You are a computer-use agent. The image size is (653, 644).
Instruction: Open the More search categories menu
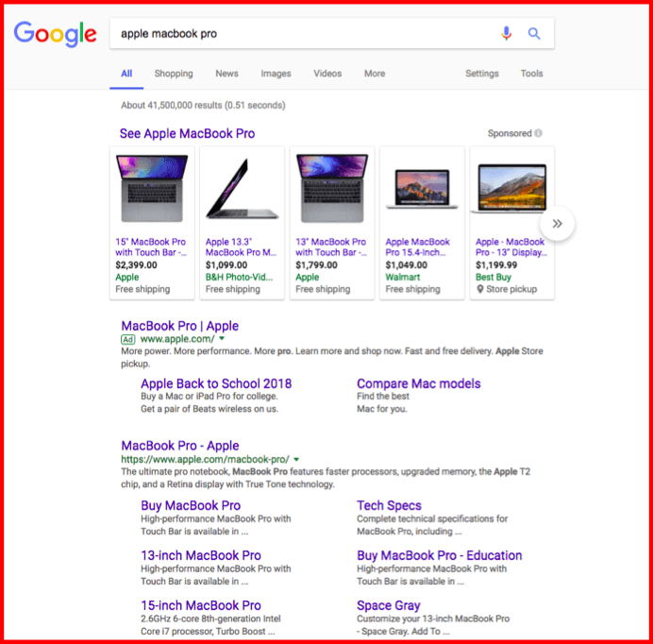coord(375,74)
